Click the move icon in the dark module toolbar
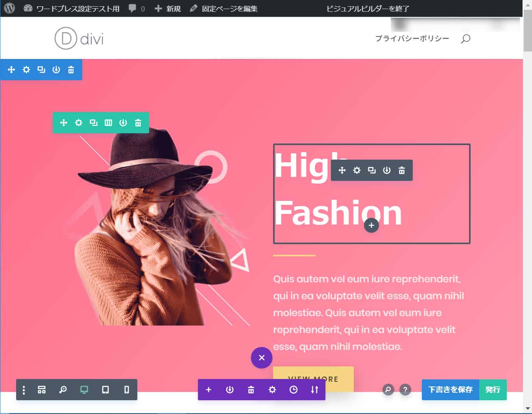This screenshot has height=414, width=532. (342, 170)
